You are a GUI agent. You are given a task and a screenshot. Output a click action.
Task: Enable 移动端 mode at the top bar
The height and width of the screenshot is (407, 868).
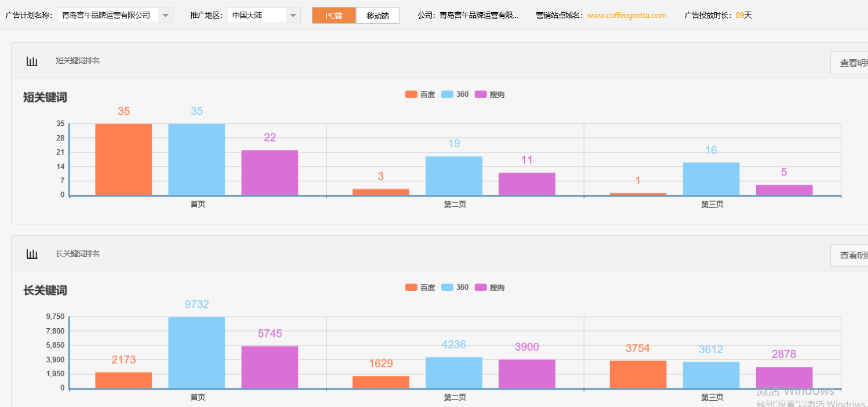click(377, 15)
